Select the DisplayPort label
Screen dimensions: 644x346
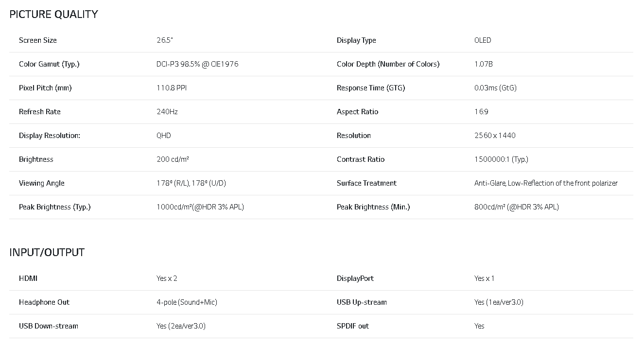click(355, 278)
